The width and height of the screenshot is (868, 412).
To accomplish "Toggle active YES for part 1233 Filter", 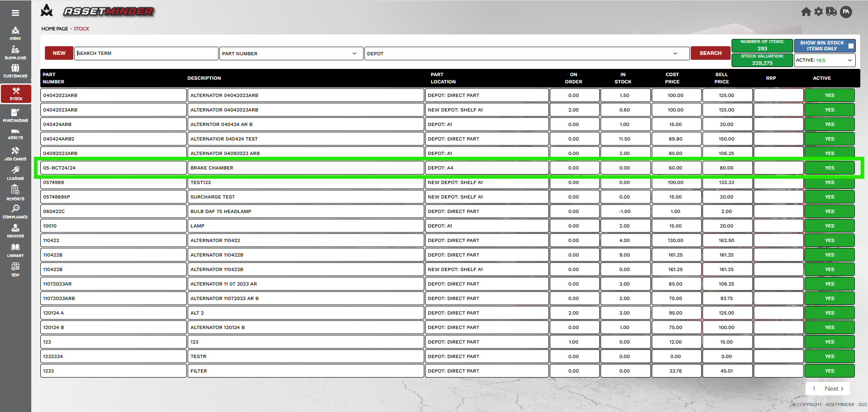I will (829, 371).
